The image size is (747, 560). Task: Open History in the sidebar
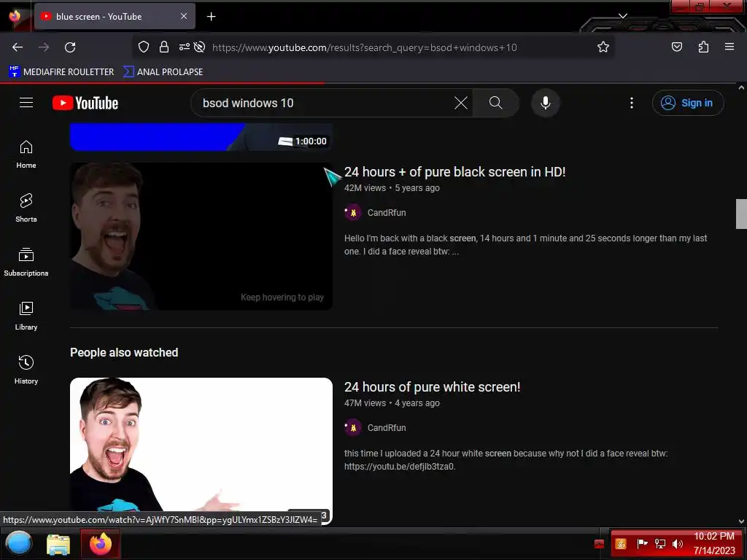[x=26, y=370]
